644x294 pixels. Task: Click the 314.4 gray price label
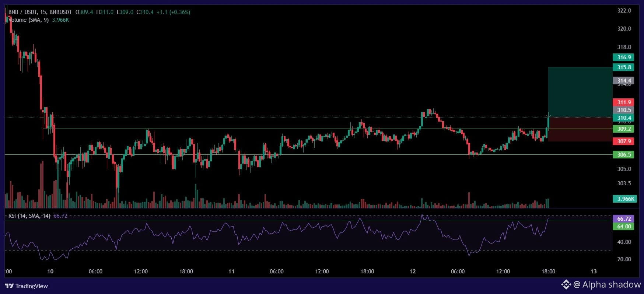(x=623, y=81)
